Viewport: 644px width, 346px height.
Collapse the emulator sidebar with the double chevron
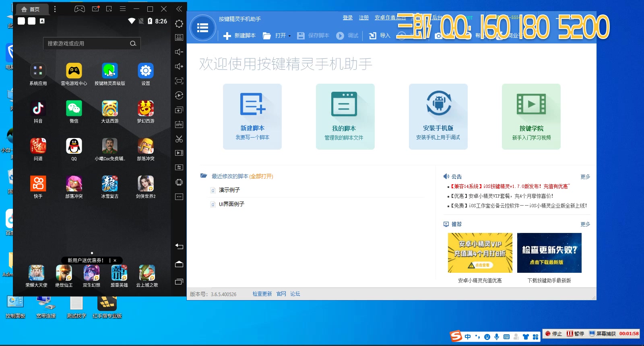(179, 9)
